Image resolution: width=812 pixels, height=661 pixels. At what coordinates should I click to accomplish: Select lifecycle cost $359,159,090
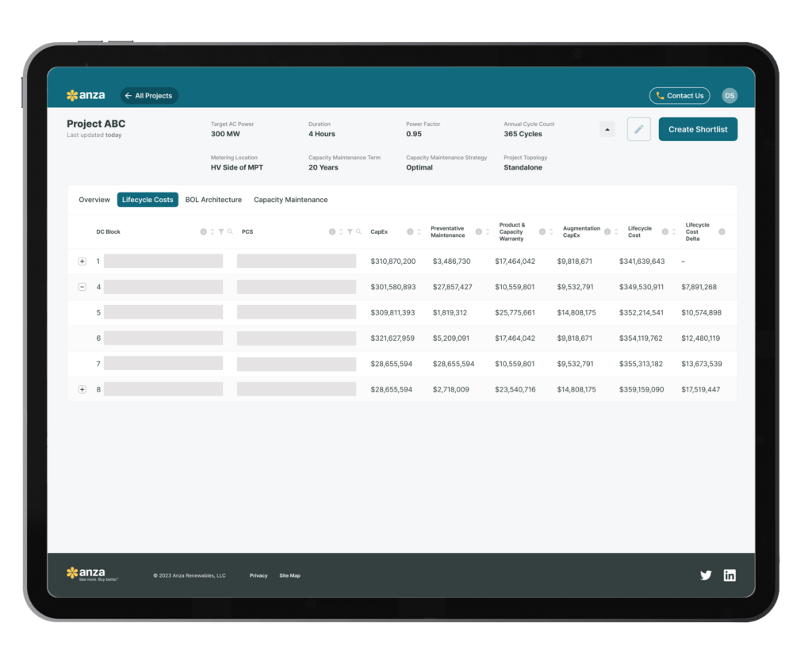click(x=642, y=389)
